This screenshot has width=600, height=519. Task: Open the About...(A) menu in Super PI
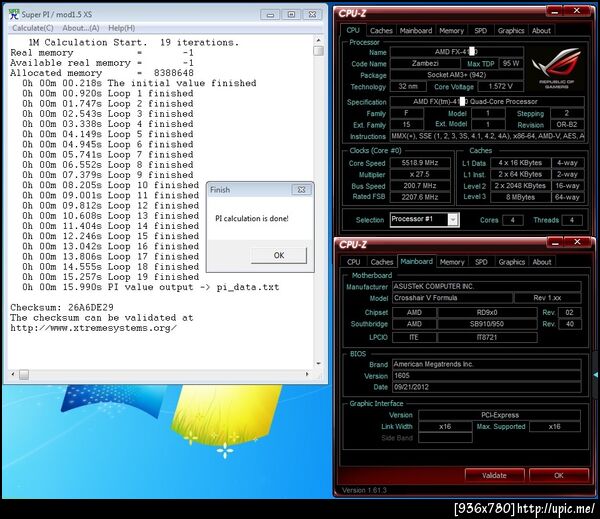click(81, 28)
